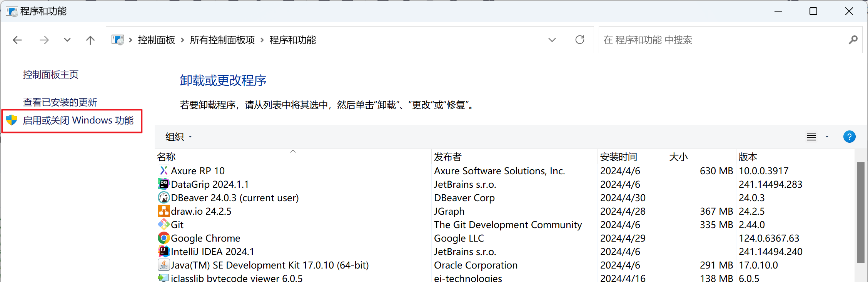This screenshot has height=282, width=868.
Task: Expand chevron after 所有控制面板项 in breadcrumb
Action: [262, 40]
